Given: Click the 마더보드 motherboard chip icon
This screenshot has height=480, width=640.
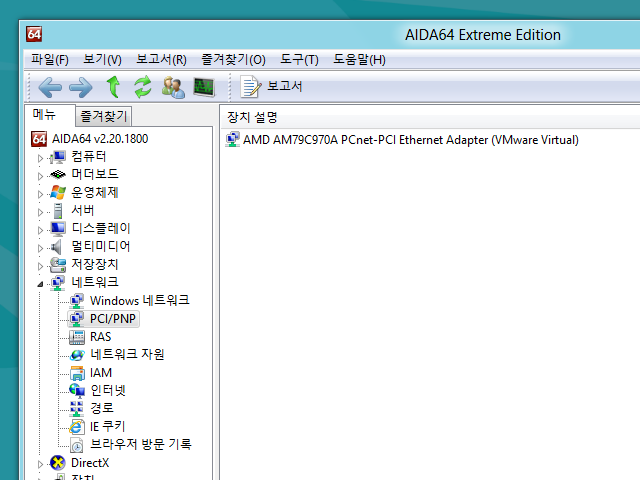Looking at the screenshot, I should click(x=58, y=175).
